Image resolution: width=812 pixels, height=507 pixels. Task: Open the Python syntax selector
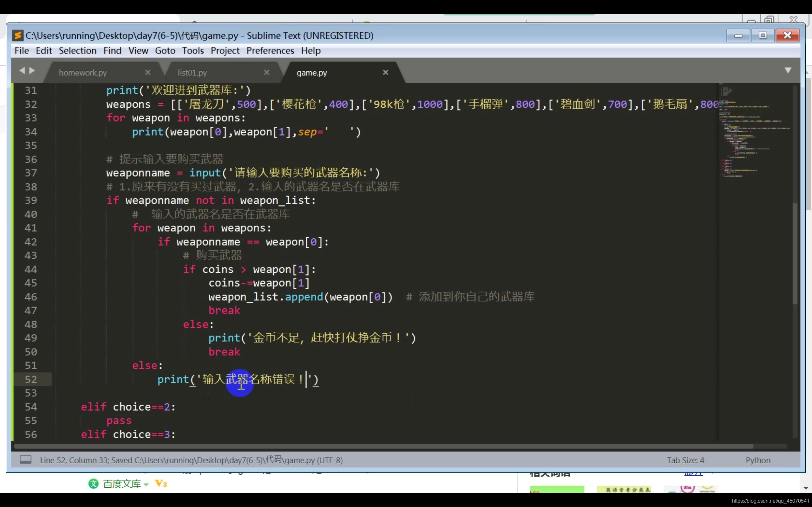pos(758,460)
